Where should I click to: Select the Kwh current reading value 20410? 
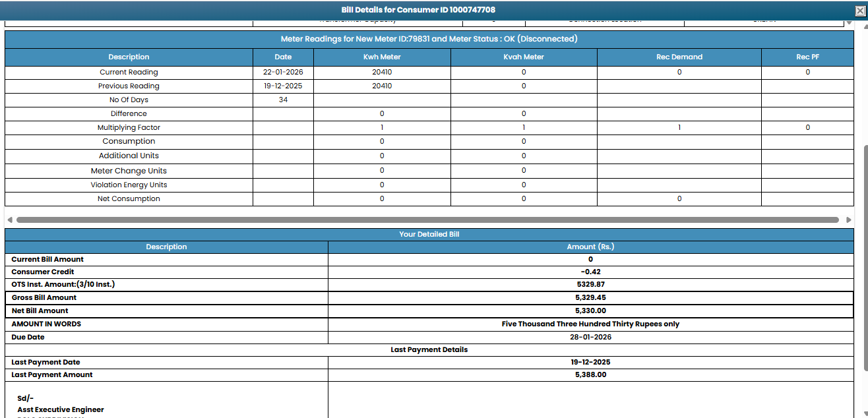point(382,72)
